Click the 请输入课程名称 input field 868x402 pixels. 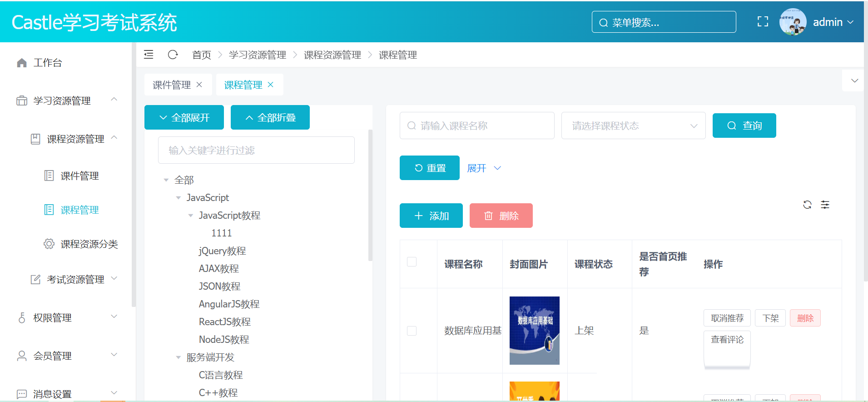tap(477, 126)
